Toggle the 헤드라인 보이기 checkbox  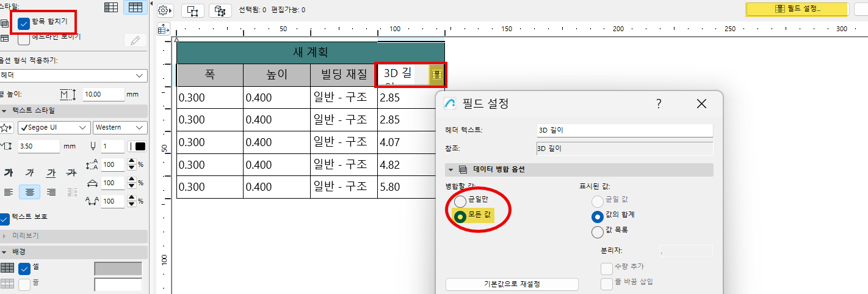[x=24, y=39]
